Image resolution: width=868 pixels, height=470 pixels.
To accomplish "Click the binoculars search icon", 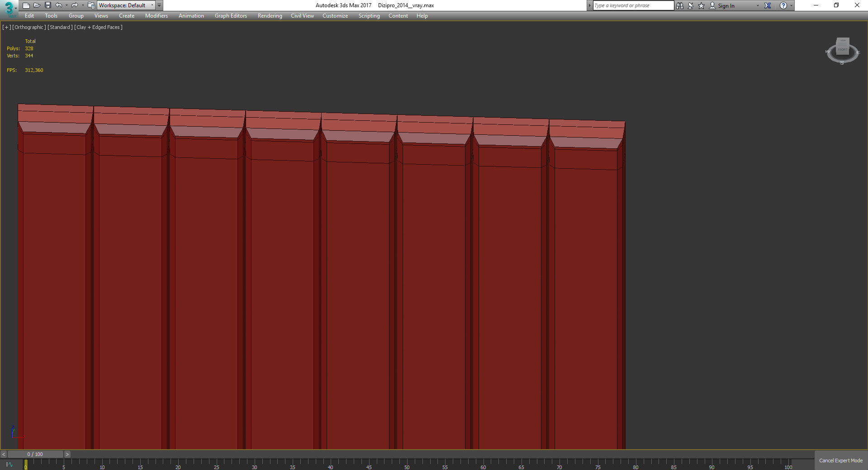I will point(680,5).
